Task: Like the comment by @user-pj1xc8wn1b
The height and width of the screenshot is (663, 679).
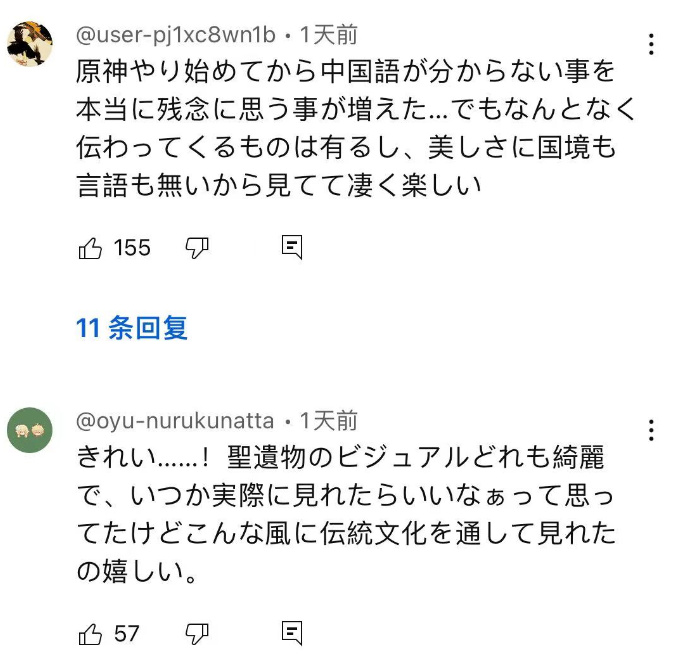Action: coord(91,248)
